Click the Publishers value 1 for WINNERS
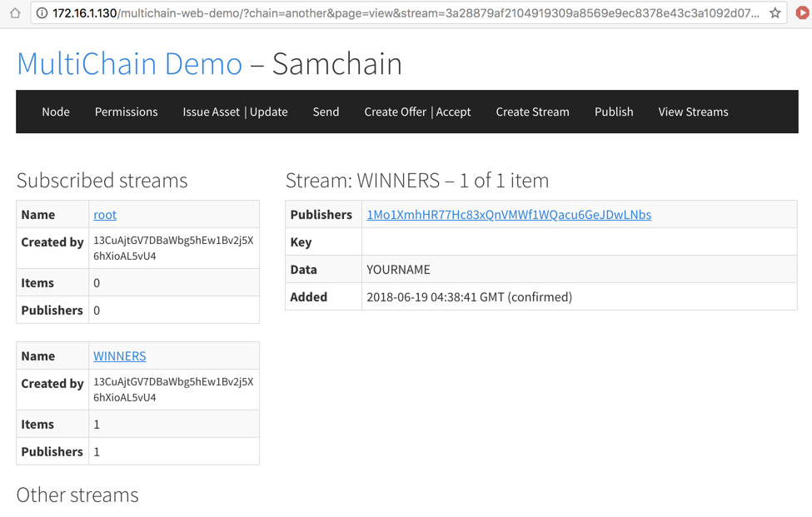812x517 pixels. 97,452
